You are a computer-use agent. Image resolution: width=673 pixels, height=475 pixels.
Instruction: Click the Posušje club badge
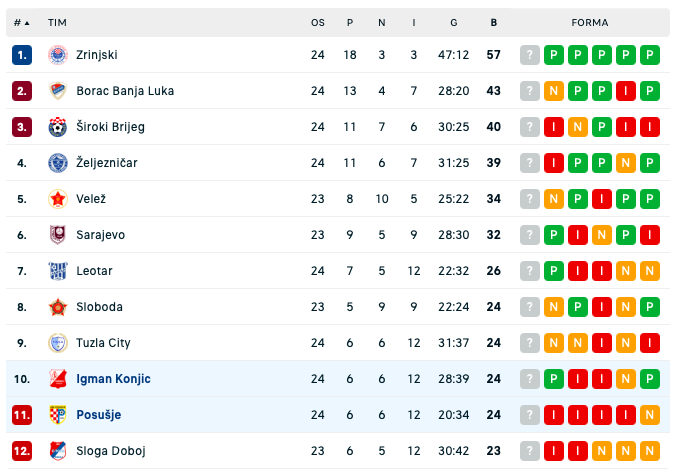[58, 415]
